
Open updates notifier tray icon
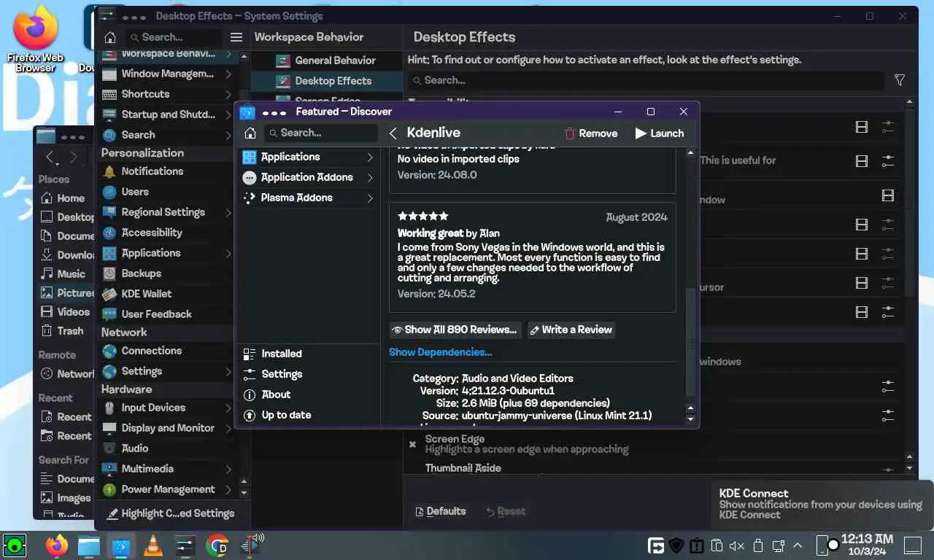[697, 545]
